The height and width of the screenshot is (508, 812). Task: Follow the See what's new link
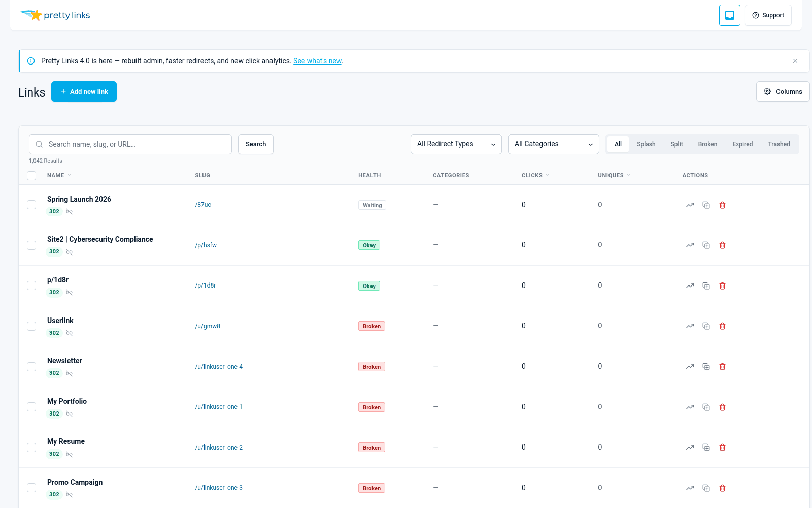pyautogui.click(x=318, y=61)
